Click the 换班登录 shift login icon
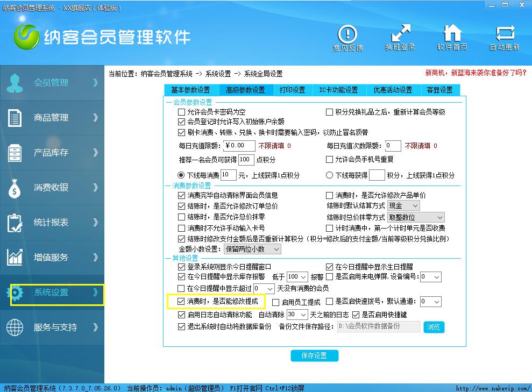The width and height of the screenshot is (532, 392). [x=400, y=35]
